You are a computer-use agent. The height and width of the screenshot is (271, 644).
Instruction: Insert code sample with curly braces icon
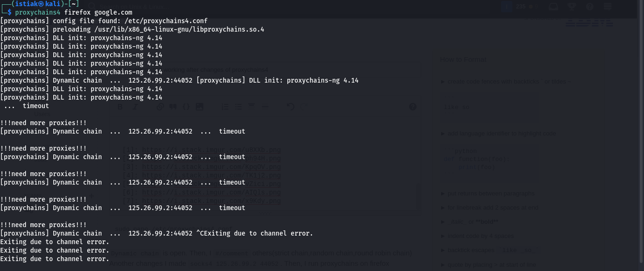pos(186,107)
